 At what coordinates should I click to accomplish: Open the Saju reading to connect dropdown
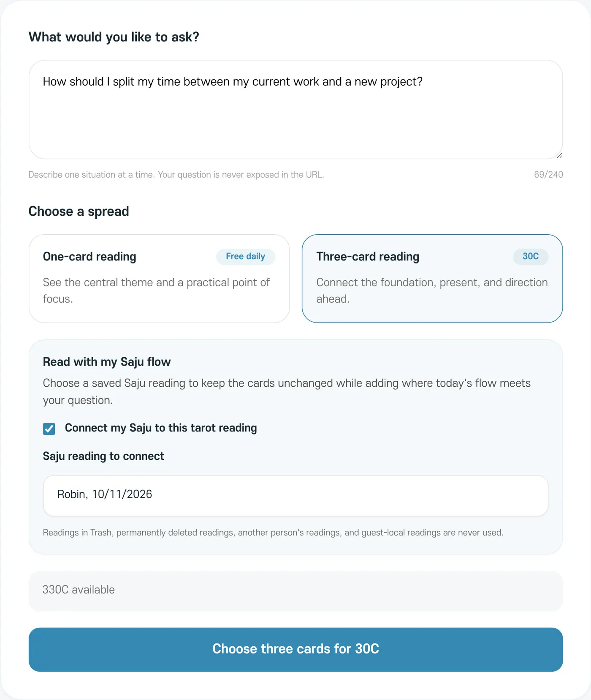tap(295, 496)
